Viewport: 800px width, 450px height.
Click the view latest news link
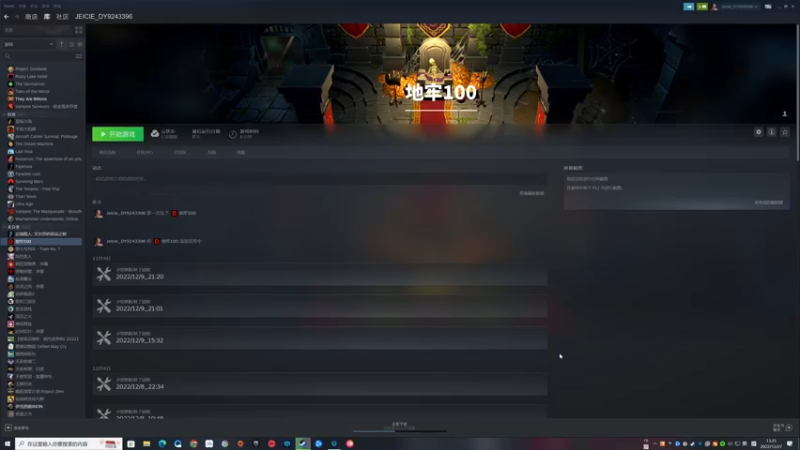tap(531, 193)
